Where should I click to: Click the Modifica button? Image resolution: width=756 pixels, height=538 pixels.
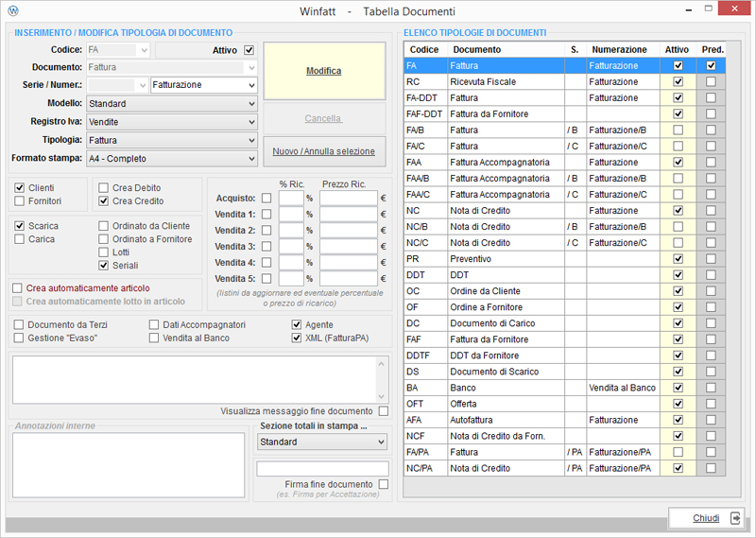(324, 71)
